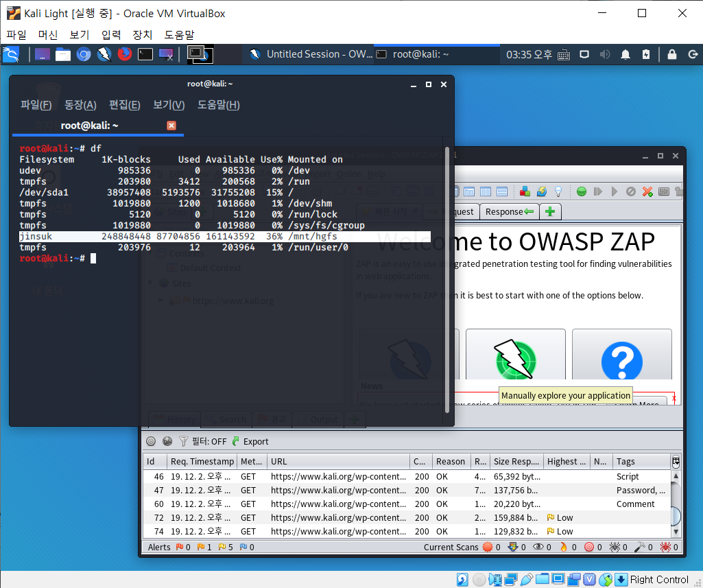The image size is (703, 588).
Task: Click the globe icon in History toolbar
Action: (x=167, y=441)
